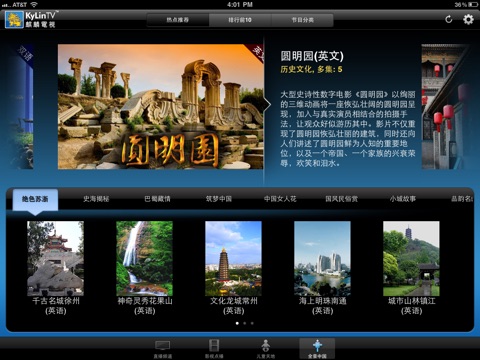480x360 pixels.
Task: Select the 巴蜀藏情 category tab
Action: click(x=157, y=199)
